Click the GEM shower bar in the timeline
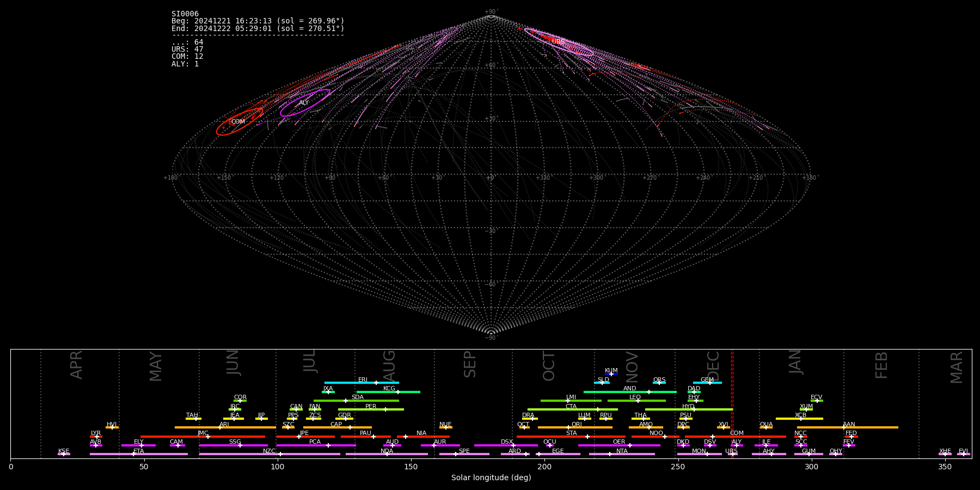Viewport: 980px width, 490px height. [x=707, y=383]
